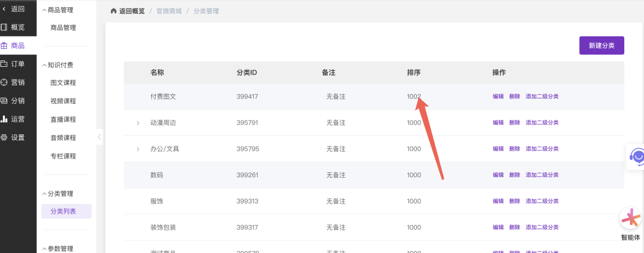Open the Operations (运营) chart icon
Screen dimensions: 644x253
(5, 119)
